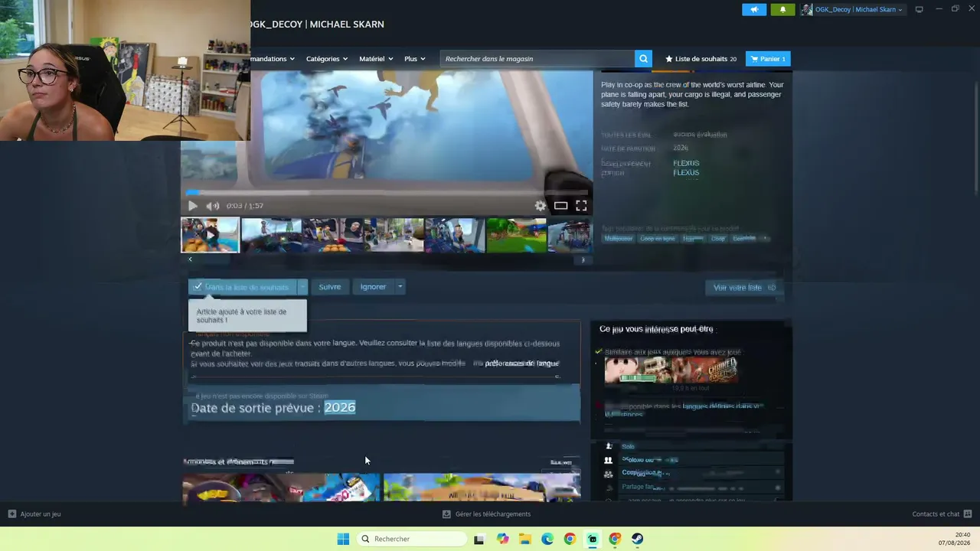Click the Ignorer button
This screenshot has height=551, width=980.
tap(374, 287)
